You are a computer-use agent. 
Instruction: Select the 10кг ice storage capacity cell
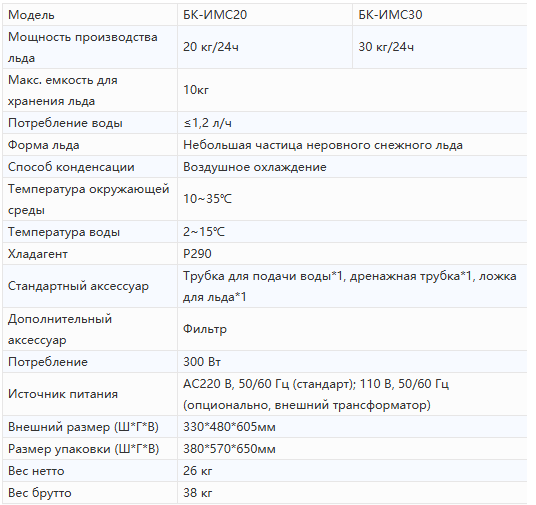[352, 90]
